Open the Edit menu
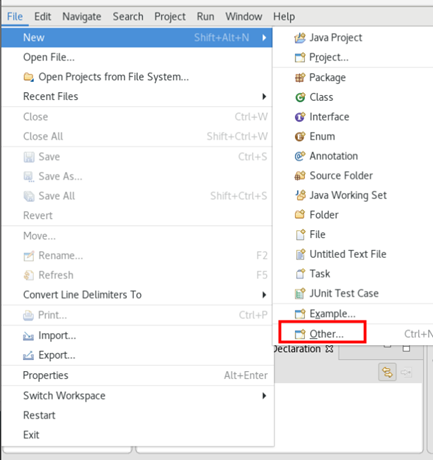 coord(43,17)
